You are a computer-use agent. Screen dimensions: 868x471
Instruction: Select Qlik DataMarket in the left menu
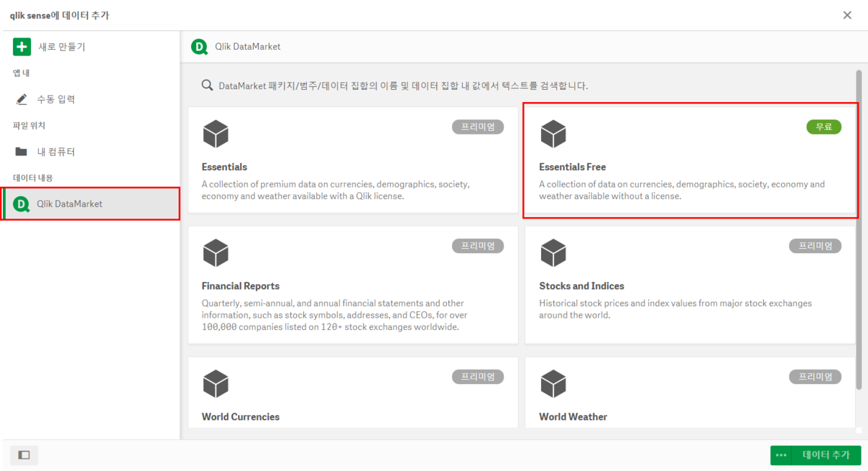[x=70, y=204]
